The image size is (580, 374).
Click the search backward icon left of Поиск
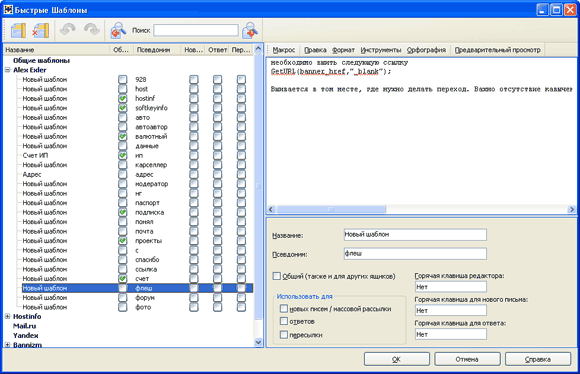(118, 30)
